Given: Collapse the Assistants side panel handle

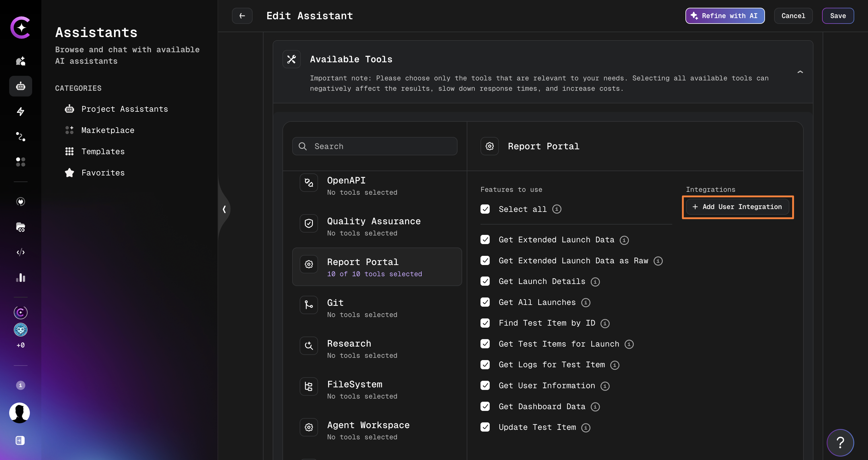Looking at the screenshot, I should coord(224,209).
